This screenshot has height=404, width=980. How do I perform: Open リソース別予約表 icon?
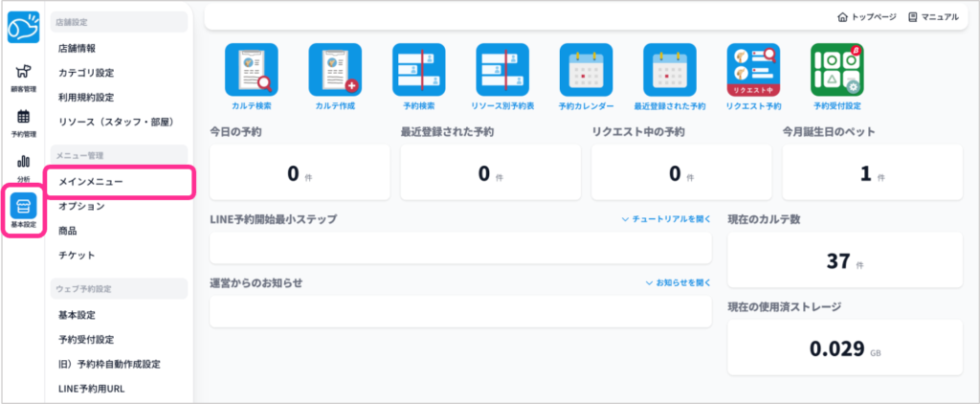pos(502,70)
